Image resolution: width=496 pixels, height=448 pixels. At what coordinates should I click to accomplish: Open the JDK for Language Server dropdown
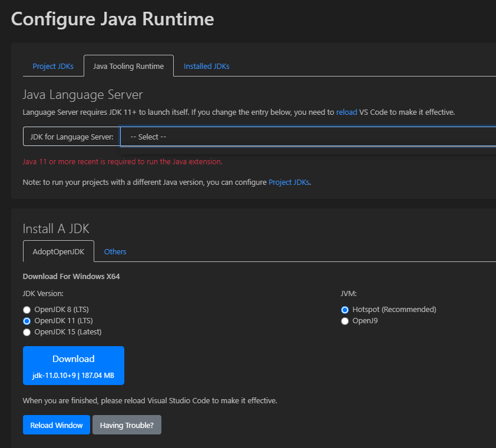[307, 137]
